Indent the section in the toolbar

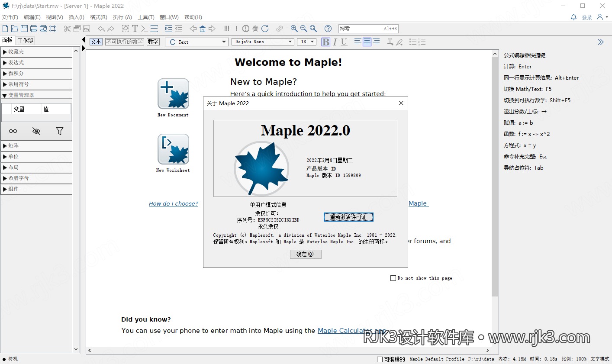[169, 29]
